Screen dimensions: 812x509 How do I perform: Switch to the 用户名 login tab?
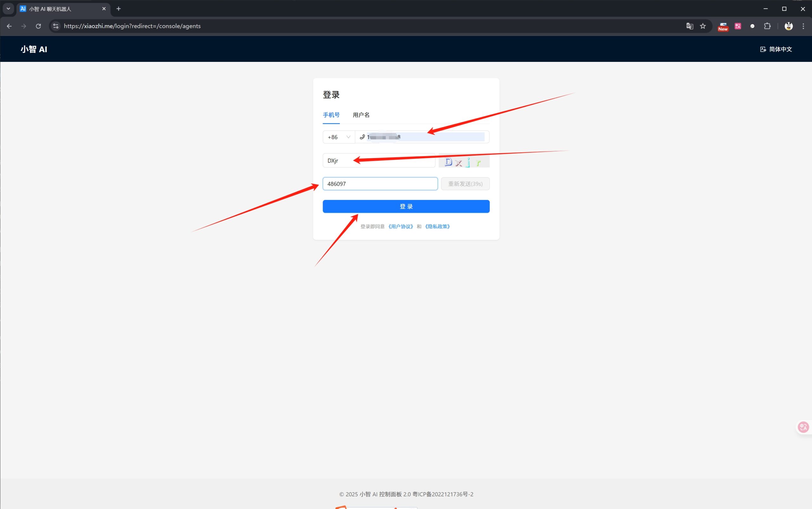(361, 115)
